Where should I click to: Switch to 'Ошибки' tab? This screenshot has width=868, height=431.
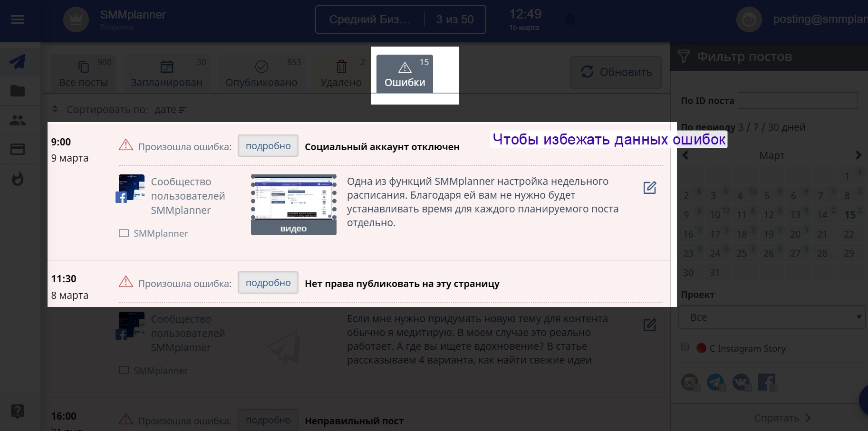(405, 74)
